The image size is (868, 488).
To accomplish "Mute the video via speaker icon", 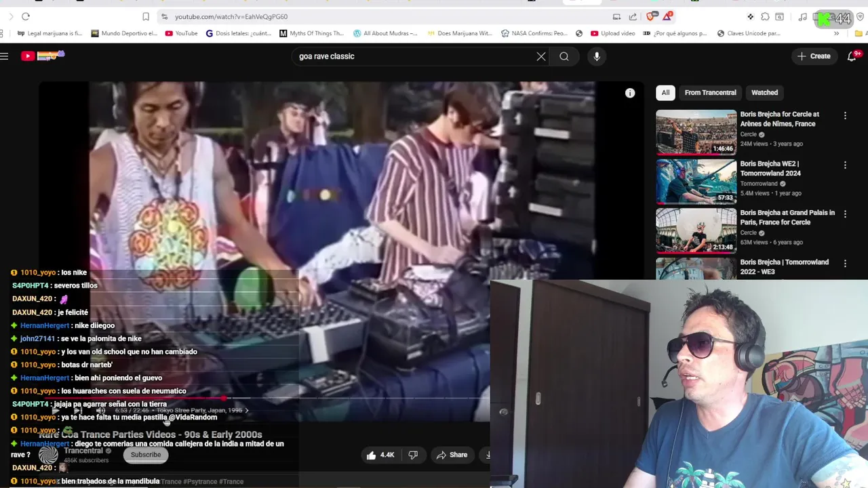I will pyautogui.click(x=100, y=410).
